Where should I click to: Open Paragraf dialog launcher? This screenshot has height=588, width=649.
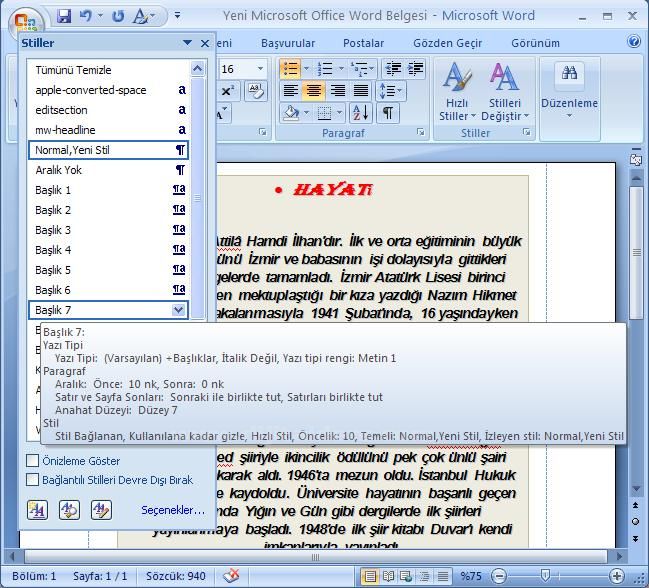[421, 132]
